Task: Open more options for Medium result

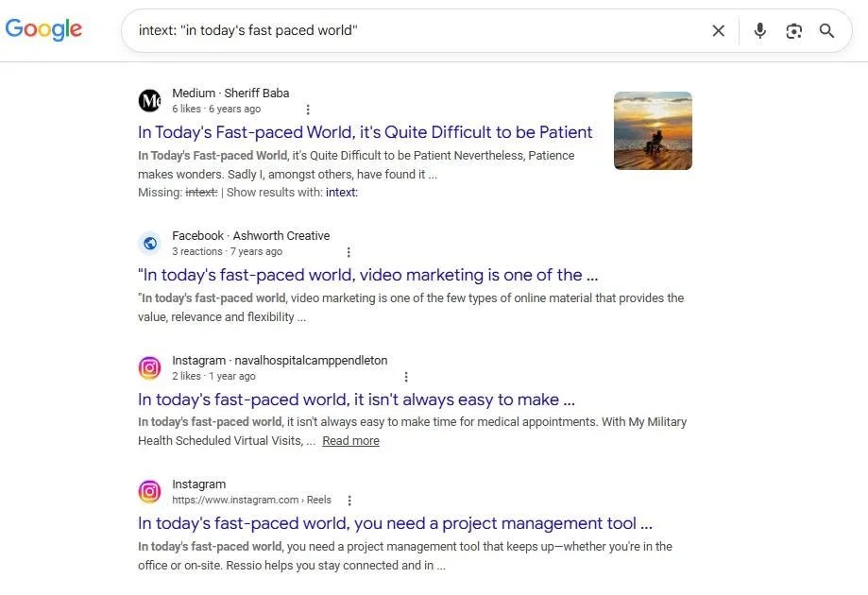Action: coord(308,110)
